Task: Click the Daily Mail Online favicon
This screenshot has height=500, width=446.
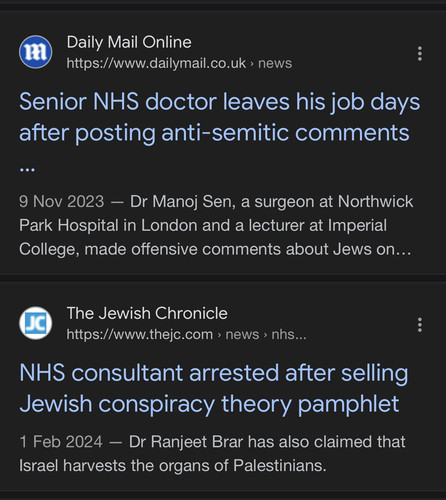Action: (x=35, y=52)
